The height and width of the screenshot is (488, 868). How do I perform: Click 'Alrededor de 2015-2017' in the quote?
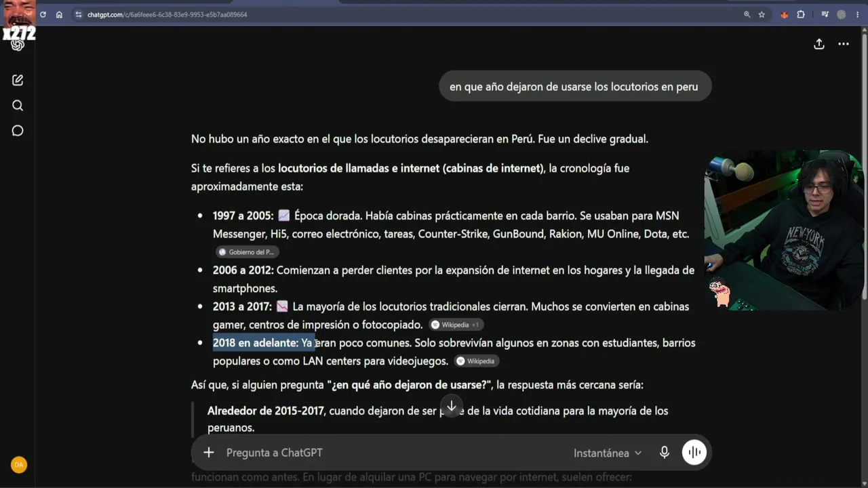267,411
